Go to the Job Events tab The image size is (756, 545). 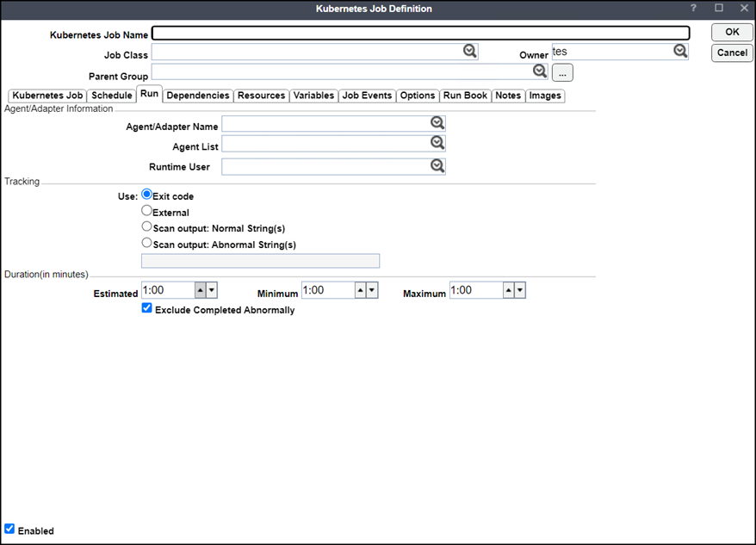click(x=367, y=96)
